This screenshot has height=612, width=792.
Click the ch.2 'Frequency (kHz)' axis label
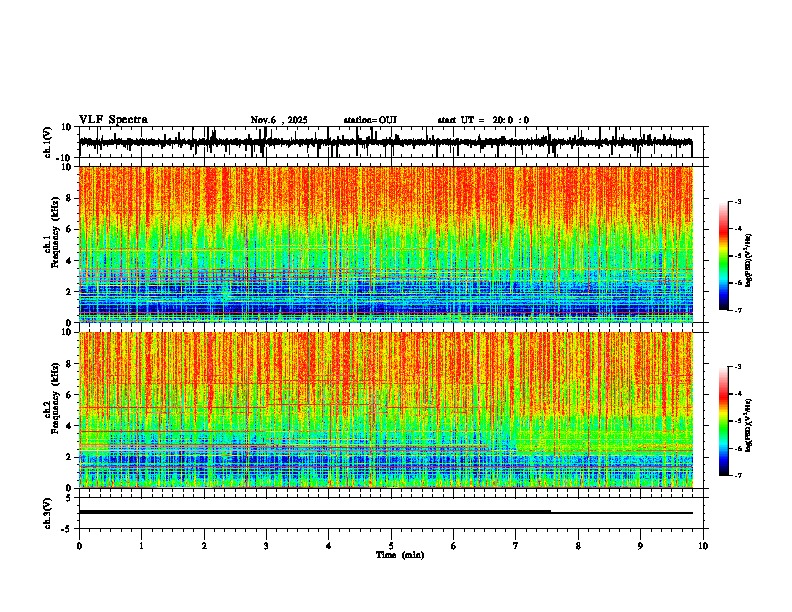point(55,398)
